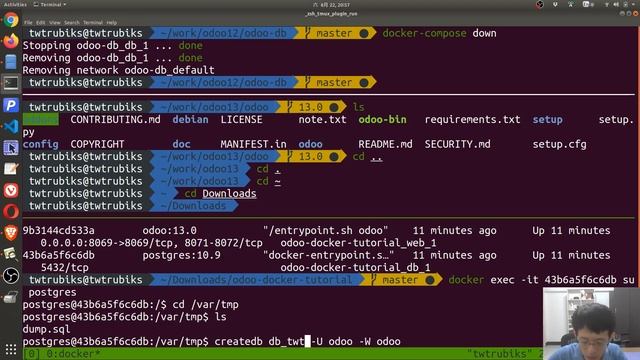The image size is (640, 360).
Task: Open volume indicator in top bar
Action: [616, 4]
